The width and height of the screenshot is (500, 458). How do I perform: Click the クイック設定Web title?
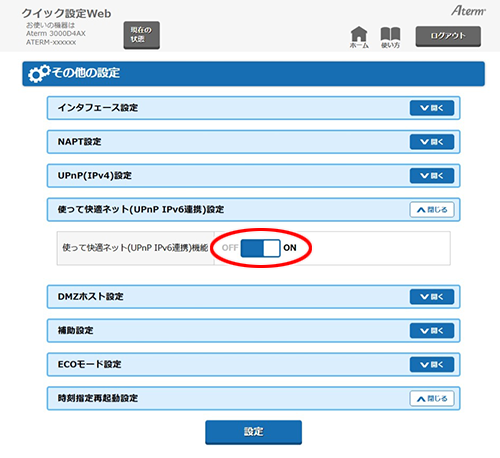(x=66, y=14)
